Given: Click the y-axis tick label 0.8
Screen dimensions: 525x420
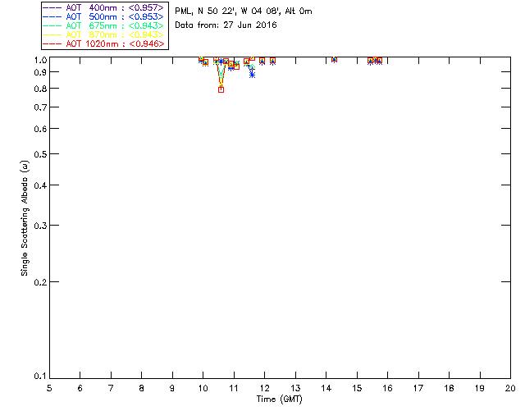Looking at the screenshot, I should click(x=40, y=89).
